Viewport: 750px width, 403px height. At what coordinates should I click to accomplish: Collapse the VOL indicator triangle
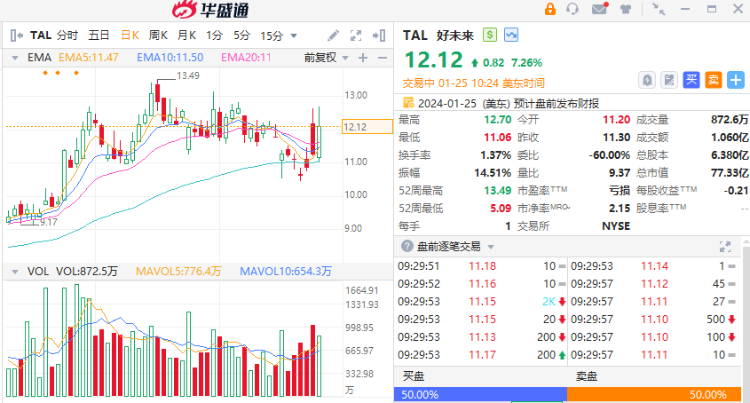(x=15, y=272)
